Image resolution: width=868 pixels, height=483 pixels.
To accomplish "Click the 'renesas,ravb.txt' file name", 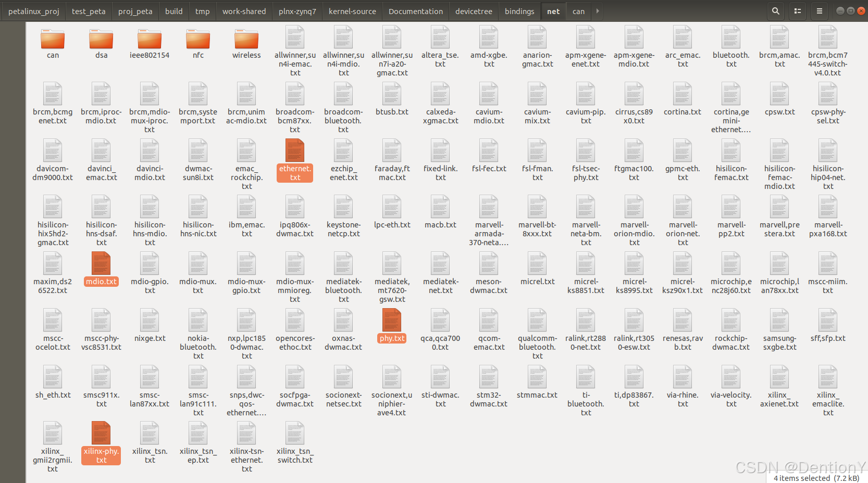I will pyautogui.click(x=683, y=343).
